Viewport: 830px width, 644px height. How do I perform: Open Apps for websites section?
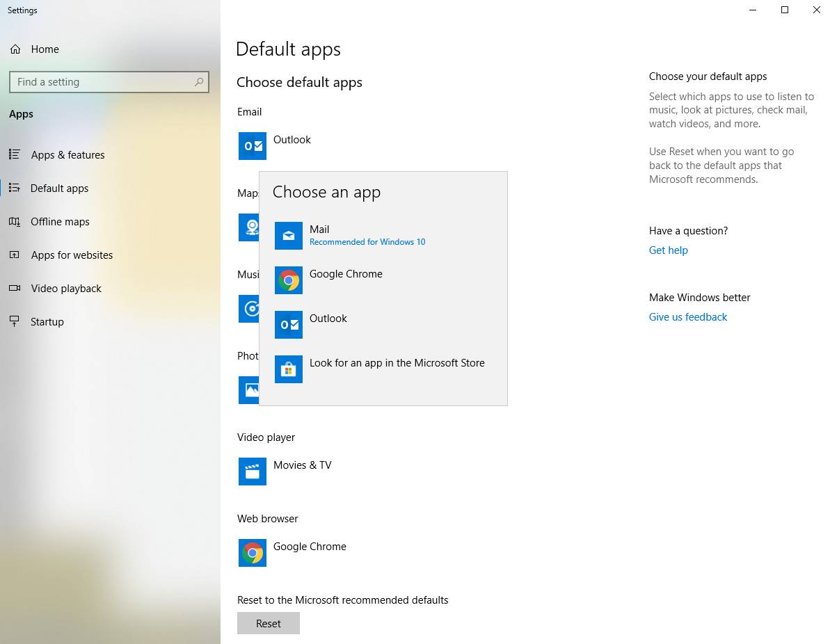point(72,255)
